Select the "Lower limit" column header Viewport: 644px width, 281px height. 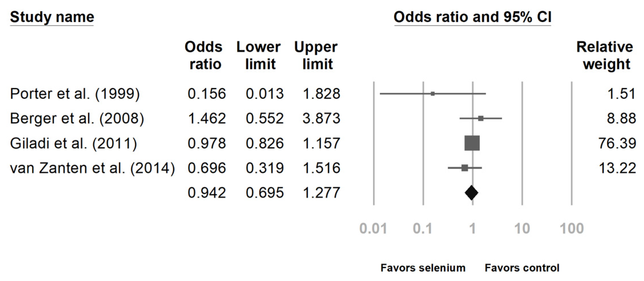(x=259, y=55)
